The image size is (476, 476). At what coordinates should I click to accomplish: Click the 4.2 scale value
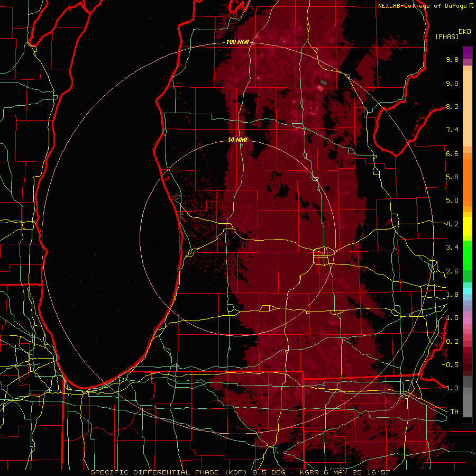coord(452,224)
